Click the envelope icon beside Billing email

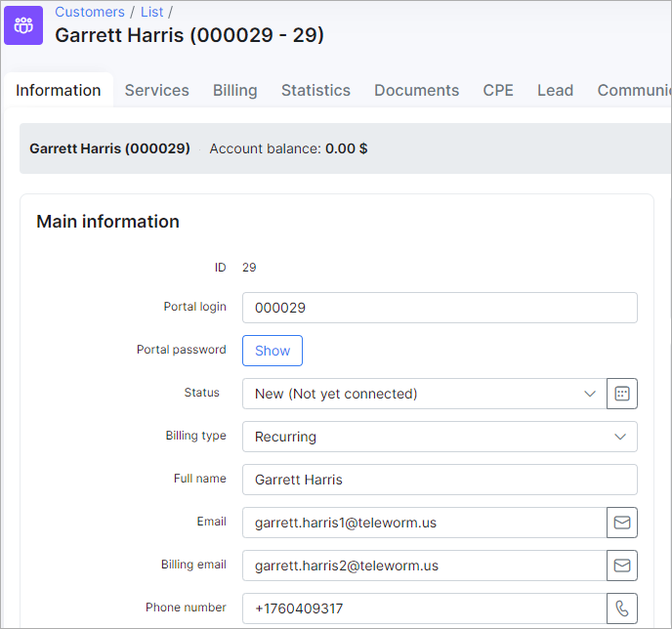tap(622, 566)
